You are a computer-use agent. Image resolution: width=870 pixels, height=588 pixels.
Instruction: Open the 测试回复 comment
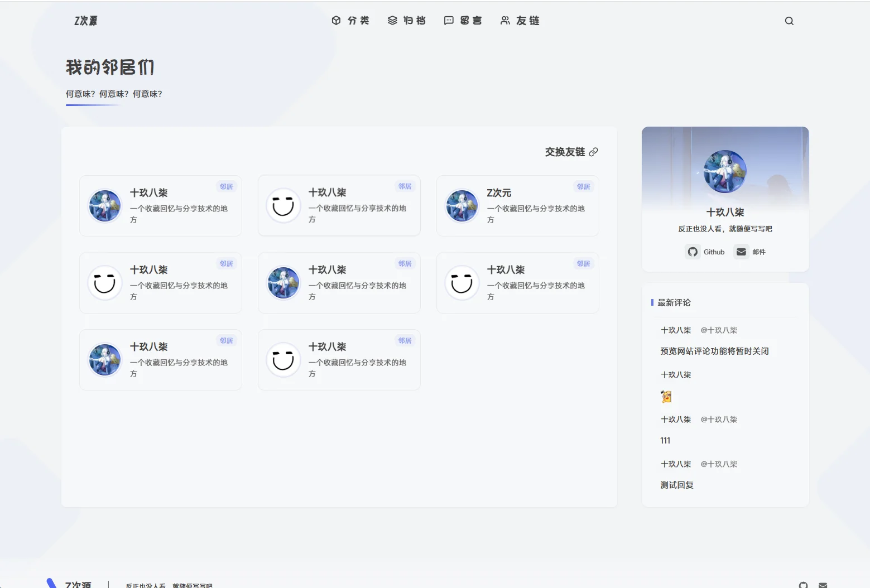[x=677, y=485]
